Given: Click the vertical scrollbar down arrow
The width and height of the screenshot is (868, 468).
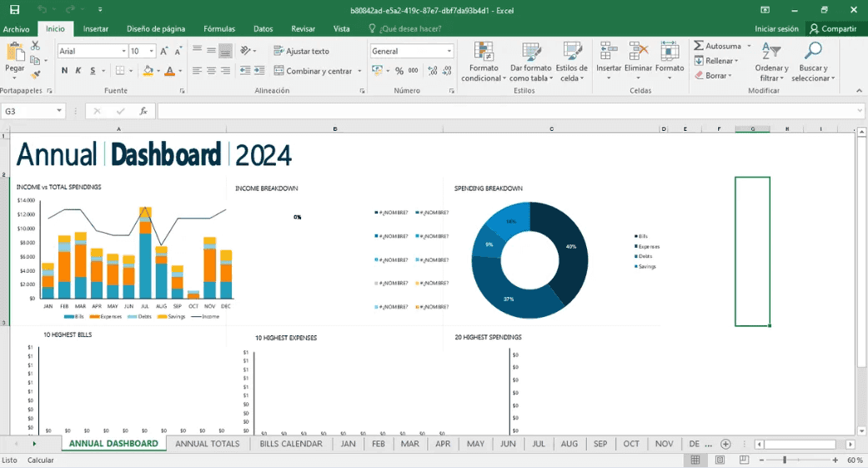Looking at the screenshot, I should coord(861,430).
